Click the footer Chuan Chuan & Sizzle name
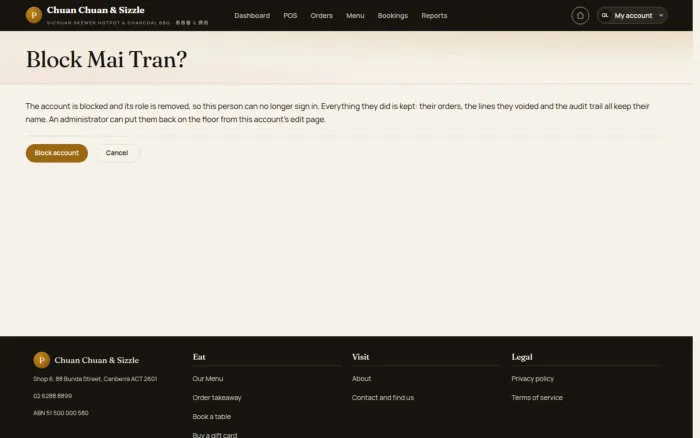Screen dimensions: 700x438 click(x=96, y=360)
